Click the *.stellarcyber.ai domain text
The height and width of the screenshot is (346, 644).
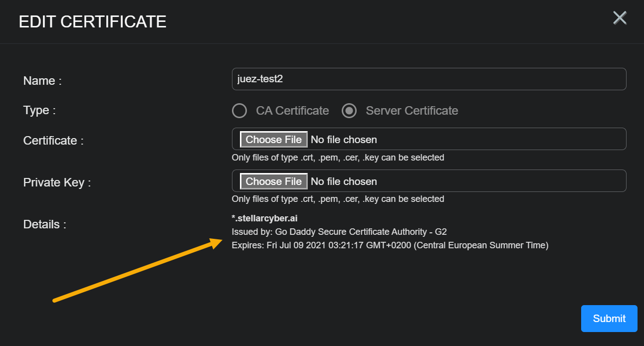[x=265, y=218]
